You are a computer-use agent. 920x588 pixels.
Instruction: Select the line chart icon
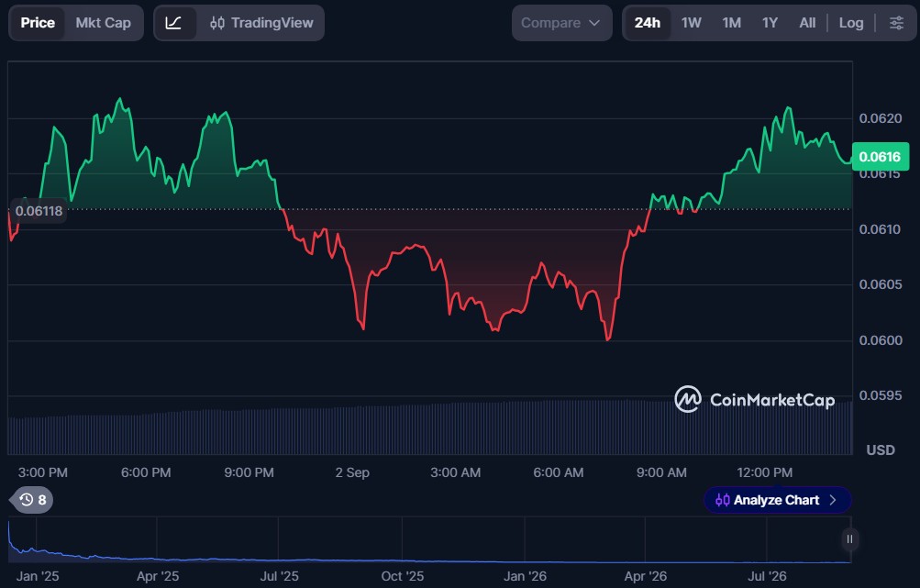point(173,23)
